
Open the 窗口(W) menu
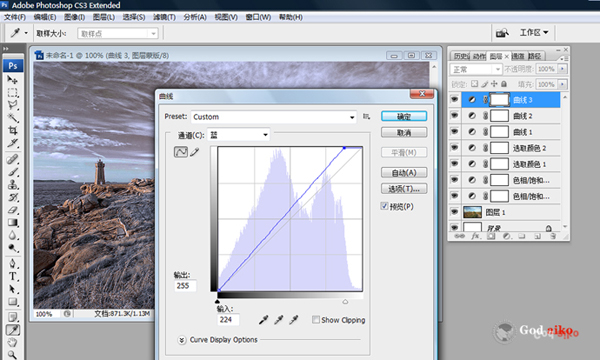(x=258, y=17)
